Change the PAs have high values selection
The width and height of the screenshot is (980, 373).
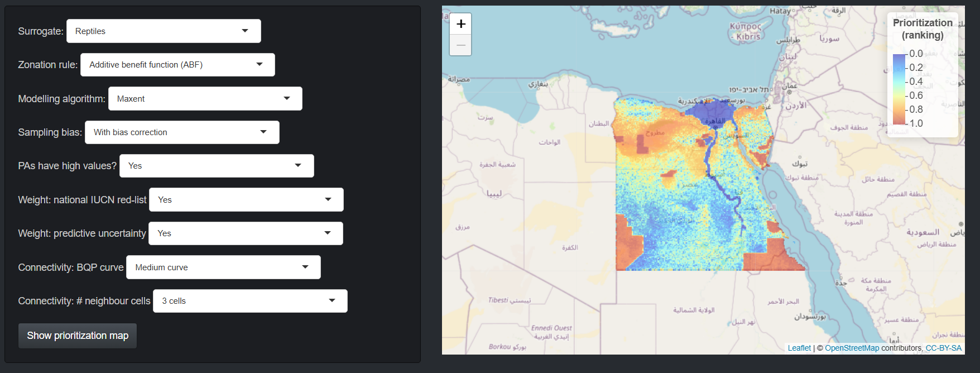pyautogui.click(x=217, y=166)
